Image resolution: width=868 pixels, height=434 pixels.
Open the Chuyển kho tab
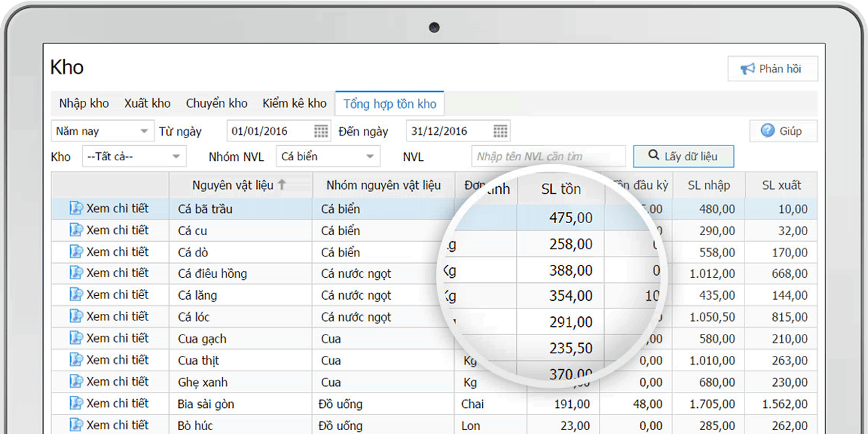(x=216, y=103)
